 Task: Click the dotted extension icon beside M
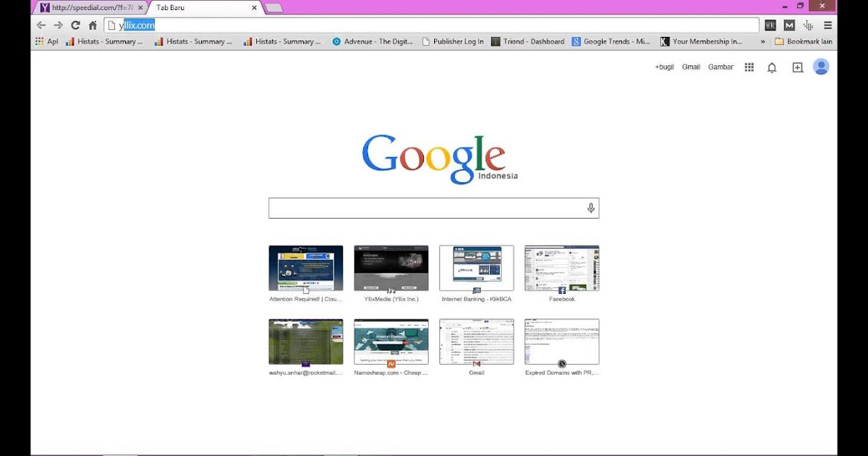[808, 25]
